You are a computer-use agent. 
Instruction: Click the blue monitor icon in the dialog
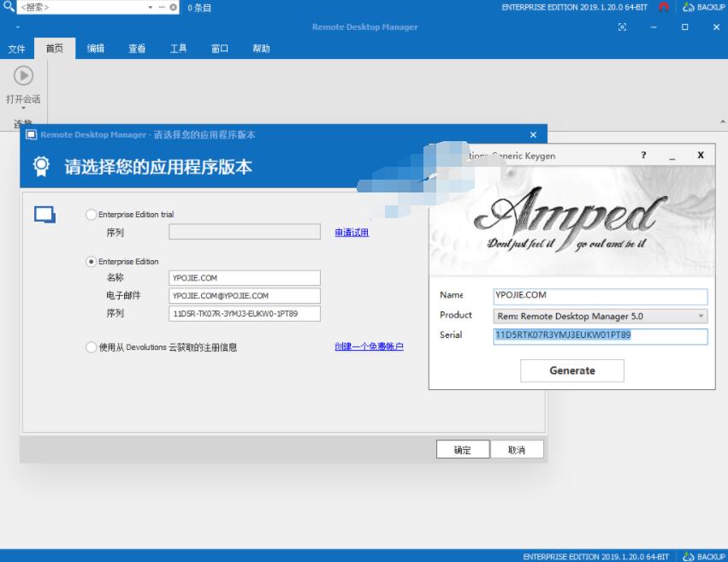[x=45, y=215]
